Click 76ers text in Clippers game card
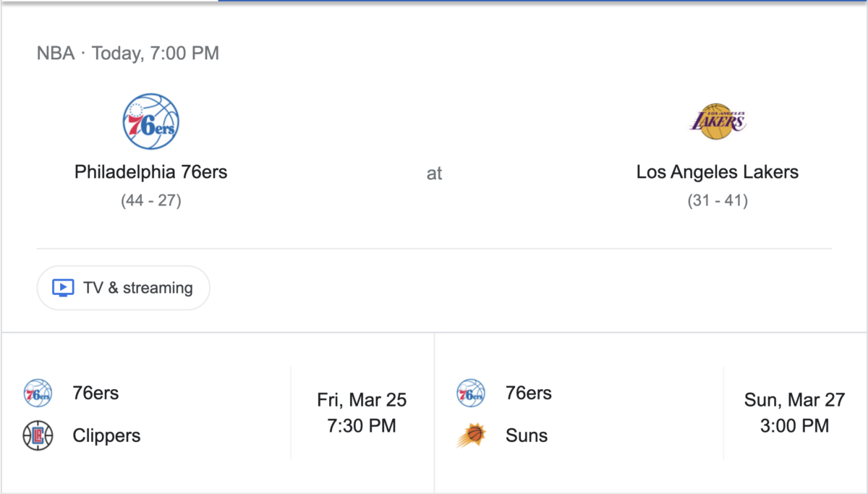The width and height of the screenshot is (868, 494). point(95,393)
